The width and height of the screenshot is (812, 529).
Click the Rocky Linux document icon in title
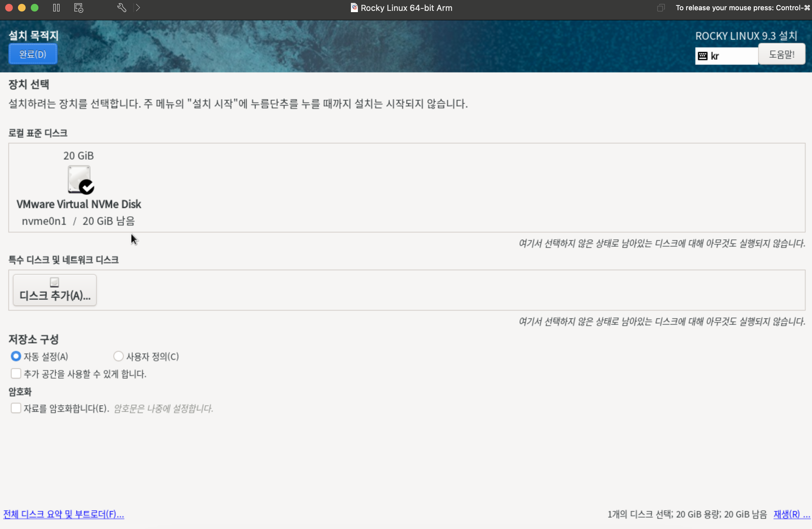[354, 8]
